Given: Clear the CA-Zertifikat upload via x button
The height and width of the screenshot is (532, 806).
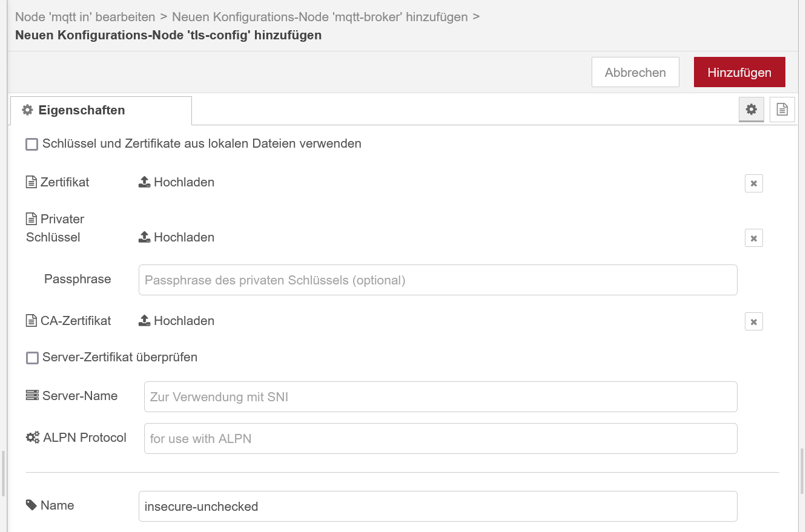Looking at the screenshot, I should tap(753, 321).
